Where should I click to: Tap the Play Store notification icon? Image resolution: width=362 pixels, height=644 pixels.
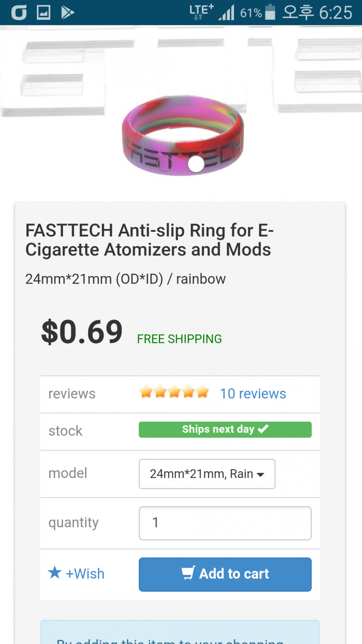67,12
